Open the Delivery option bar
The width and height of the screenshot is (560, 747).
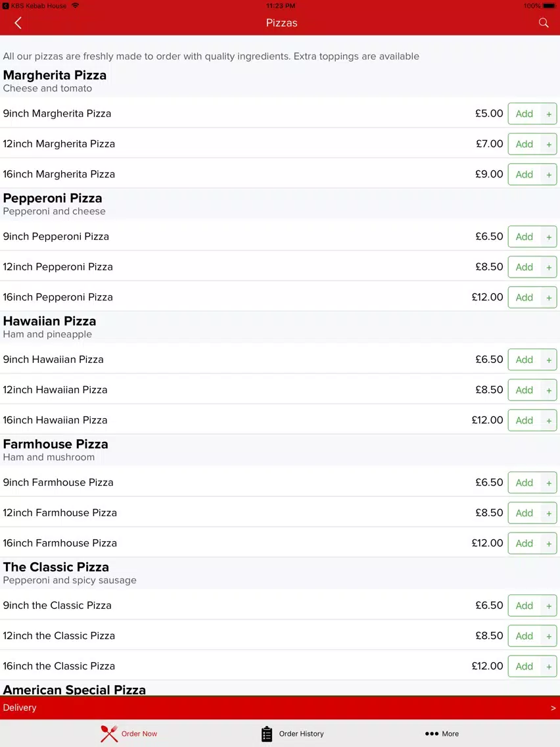(280, 708)
